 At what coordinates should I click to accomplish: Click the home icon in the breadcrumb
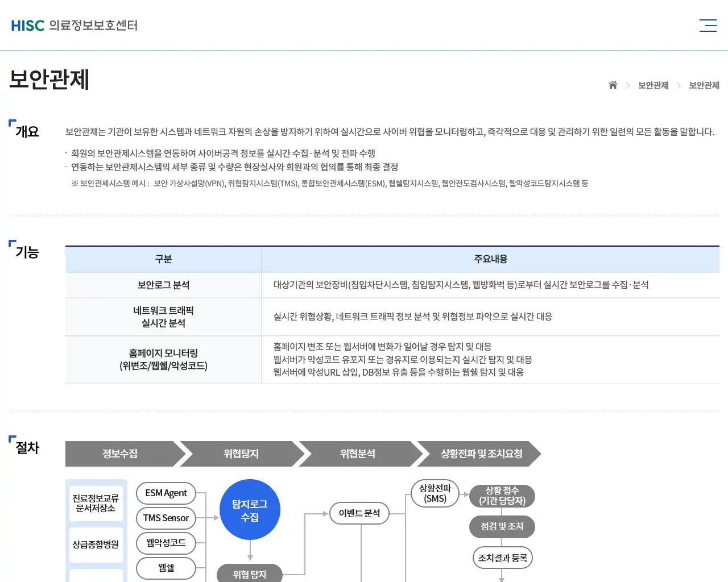[x=613, y=85]
